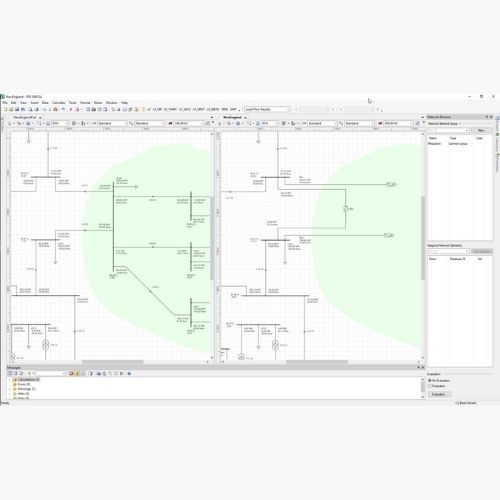Click the Messages filter text field

(50, 373)
